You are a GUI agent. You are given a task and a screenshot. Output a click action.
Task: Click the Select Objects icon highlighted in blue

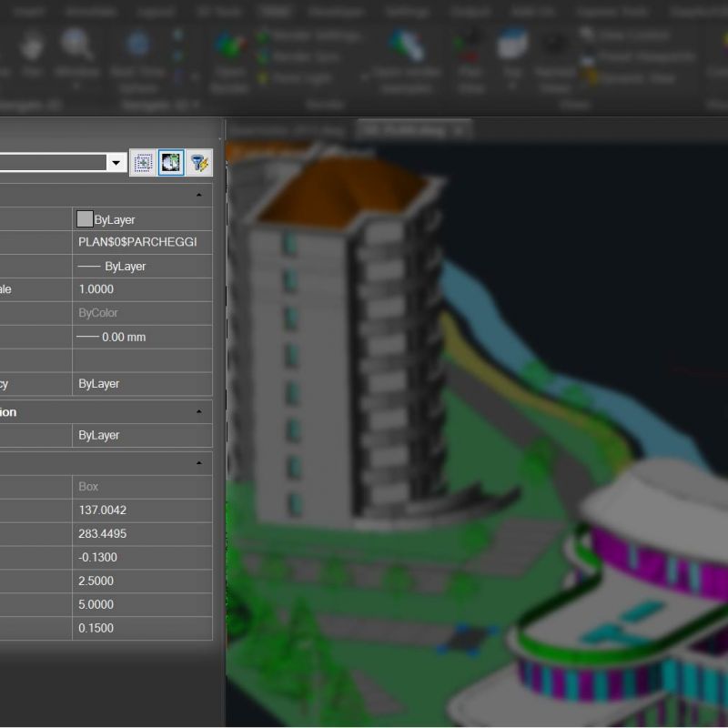click(171, 163)
